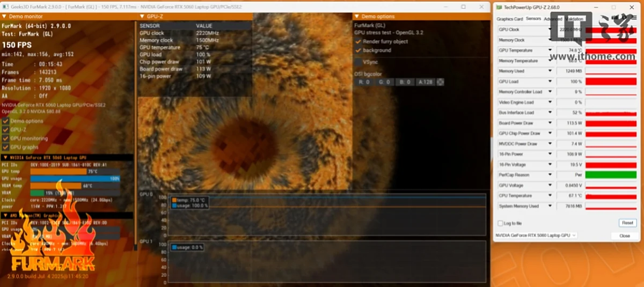Check the Log to file box
The height and width of the screenshot is (287, 644).
501,223
